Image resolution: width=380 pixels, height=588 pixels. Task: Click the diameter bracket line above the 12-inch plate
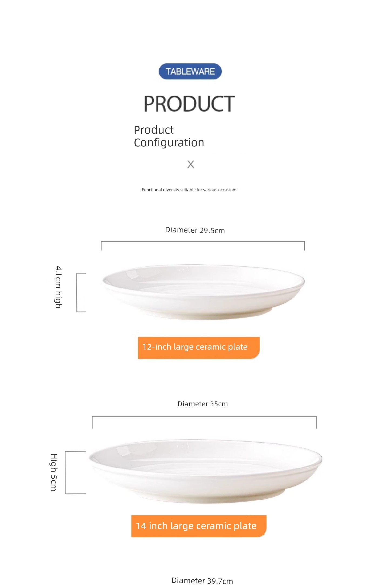click(x=203, y=242)
